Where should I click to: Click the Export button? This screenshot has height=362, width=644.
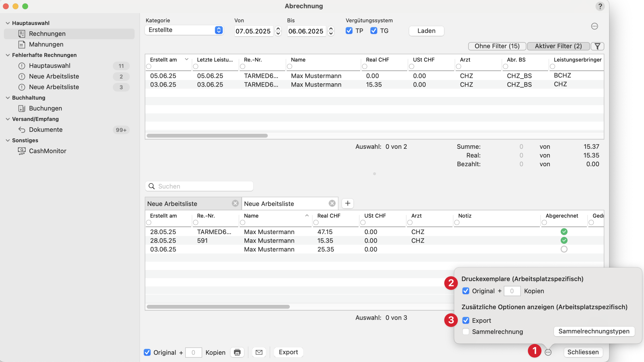(288, 352)
